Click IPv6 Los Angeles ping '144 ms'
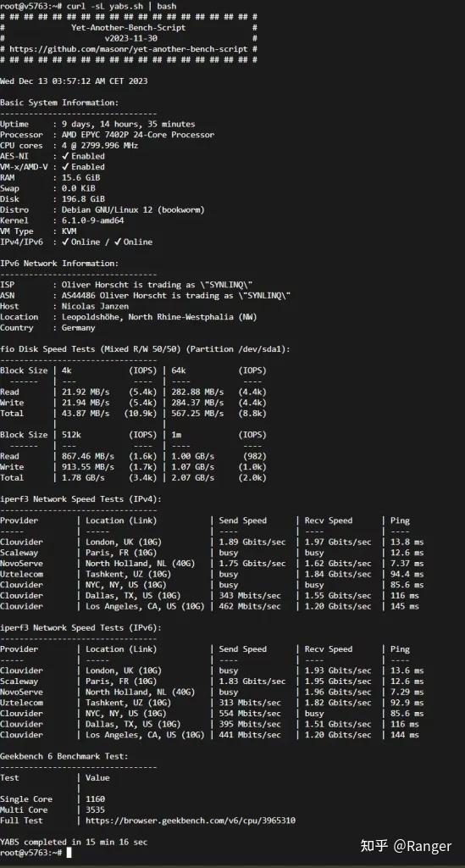 click(x=405, y=735)
